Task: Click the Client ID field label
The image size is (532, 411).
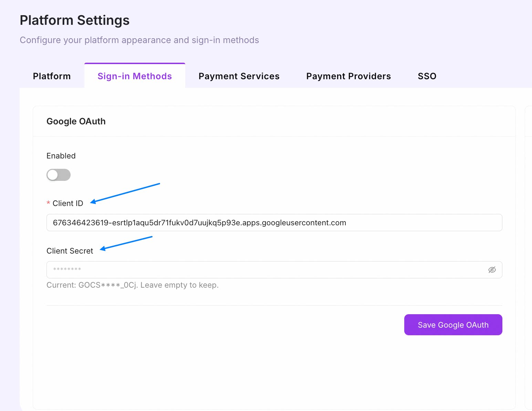Action: pos(68,203)
